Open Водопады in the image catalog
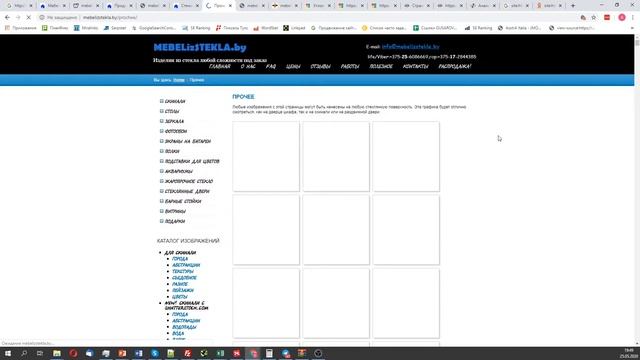The height and width of the screenshot is (360, 640). [x=184, y=327]
